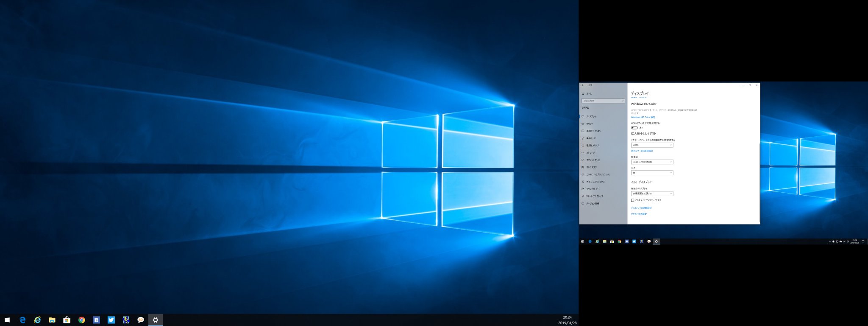Open File Explorer on taskbar beneath Settings window
Viewport: 868px width, 326px height.
tap(605, 242)
